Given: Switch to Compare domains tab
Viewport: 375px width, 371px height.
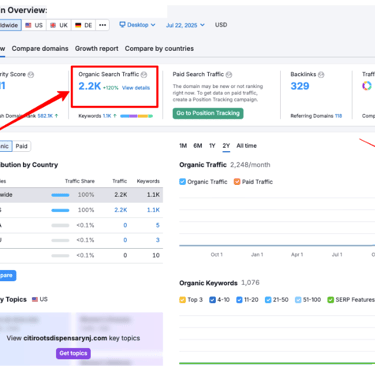Looking at the screenshot, I should click(x=40, y=49).
